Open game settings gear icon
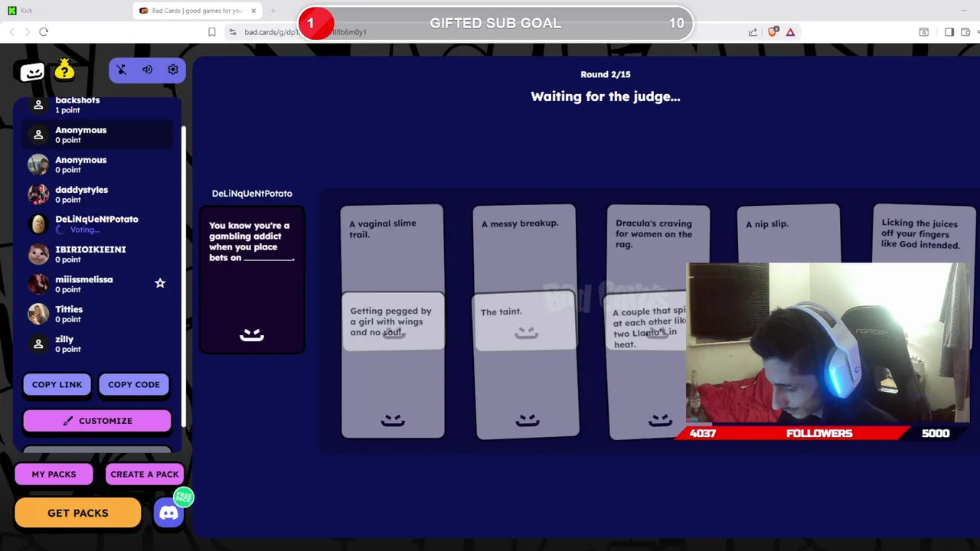 [173, 70]
